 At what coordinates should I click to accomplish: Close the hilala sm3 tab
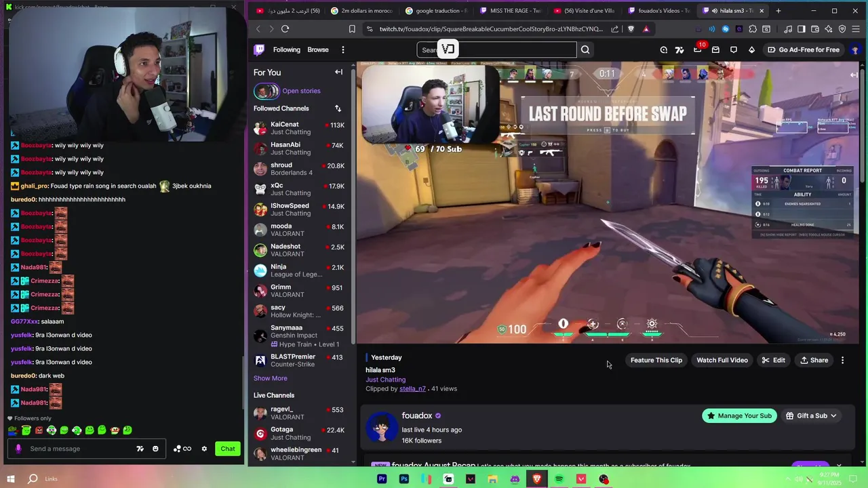coord(762,11)
